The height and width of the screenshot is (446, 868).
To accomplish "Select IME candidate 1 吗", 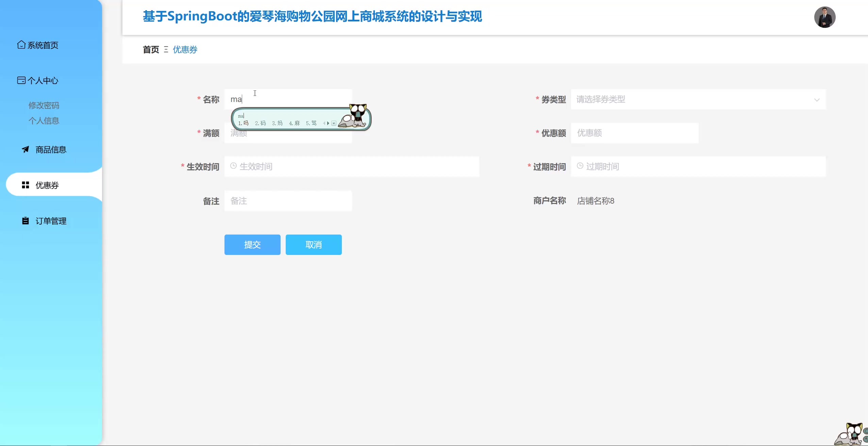I will pyautogui.click(x=243, y=123).
